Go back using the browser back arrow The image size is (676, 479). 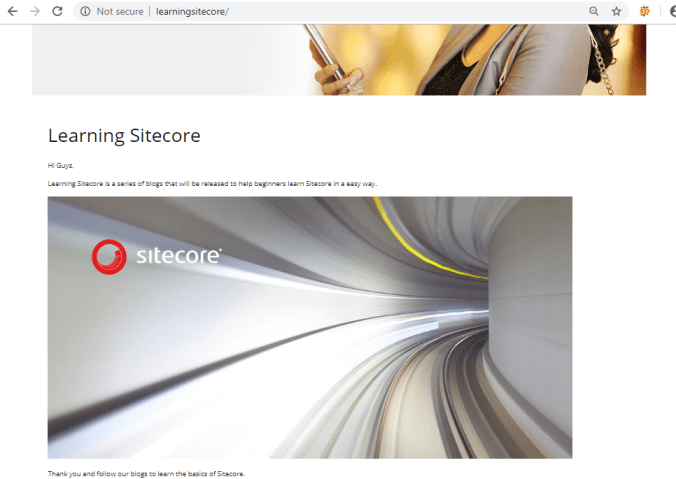point(13,12)
